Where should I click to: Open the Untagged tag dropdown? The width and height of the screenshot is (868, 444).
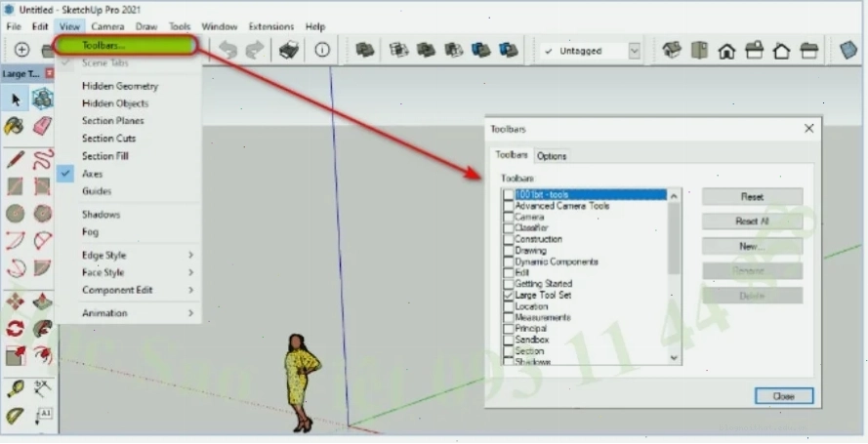point(635,51)
